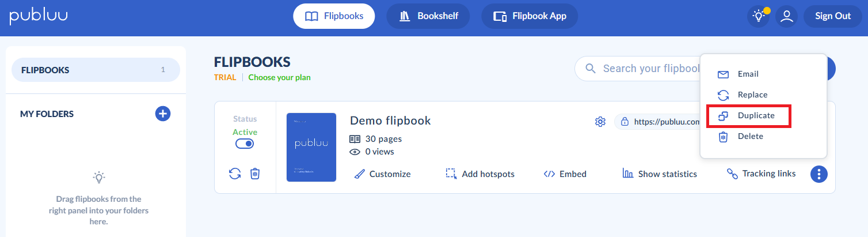Choose Duplicate from the context menu
This screenshot has width=868, height=237.
click(x=748, y=115)
